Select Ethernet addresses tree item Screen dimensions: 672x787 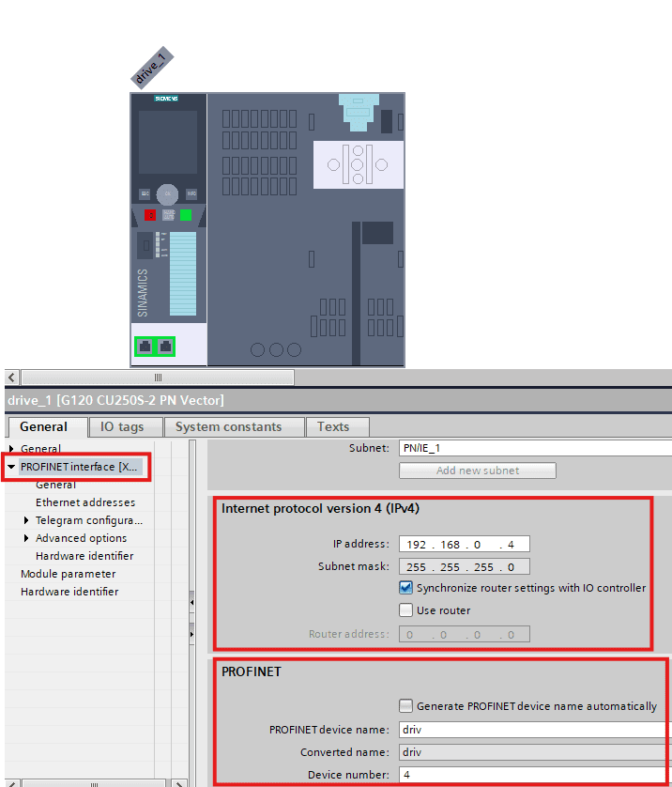pyautogui.click(x=85, y=502)
